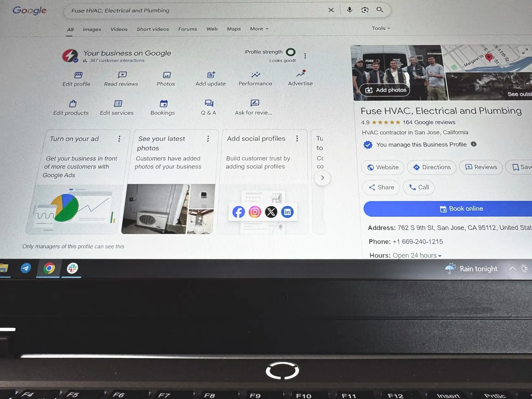Open the Tools dropdown

coord(380,28)
